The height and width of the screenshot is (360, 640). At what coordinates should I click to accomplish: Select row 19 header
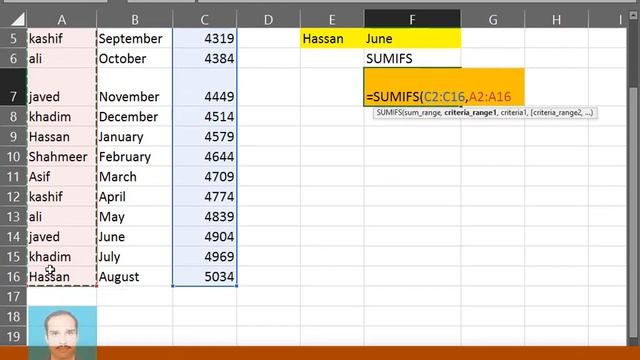(x=13, y=337)
